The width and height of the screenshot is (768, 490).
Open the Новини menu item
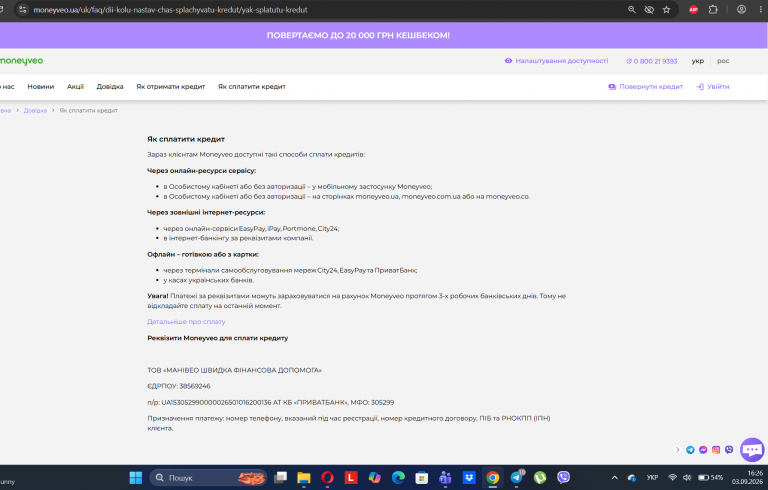coord(41,87)
